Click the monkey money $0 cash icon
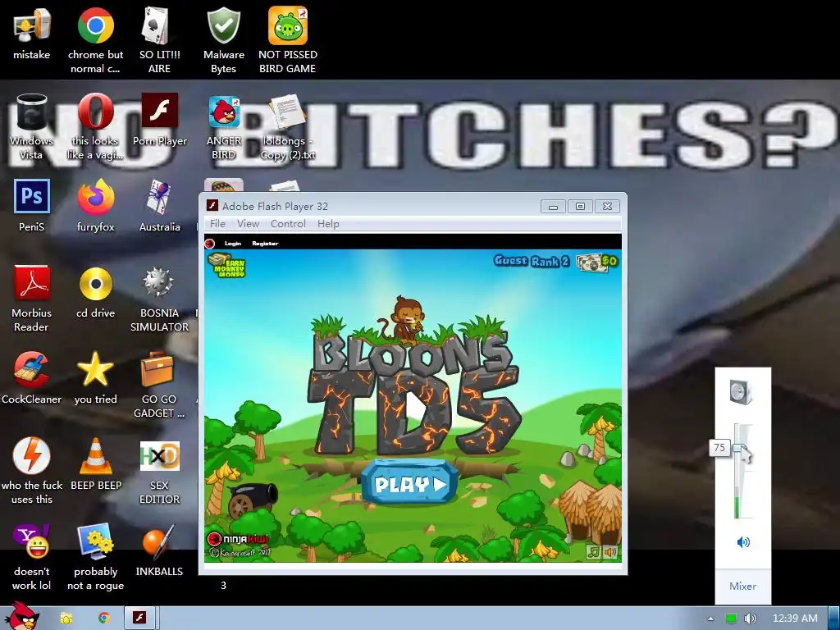This screenshot has height=630, width=840. [597, 262]
